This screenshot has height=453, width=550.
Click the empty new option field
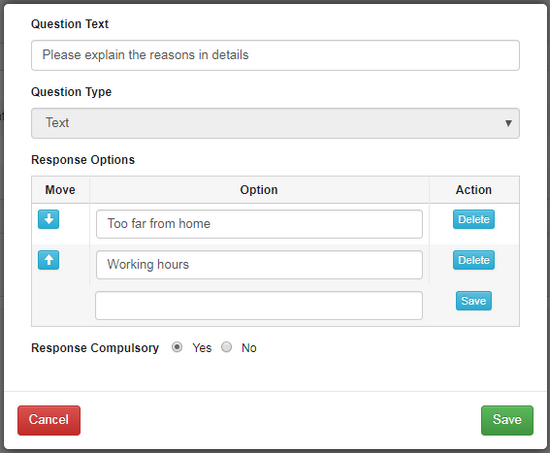pos(259,305)
